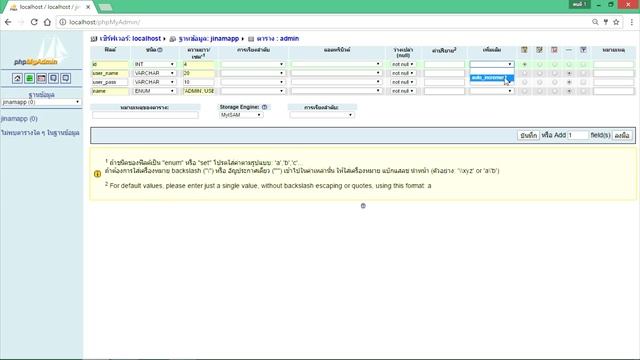
Task: Select unique radio for id row
Action: 554,64
